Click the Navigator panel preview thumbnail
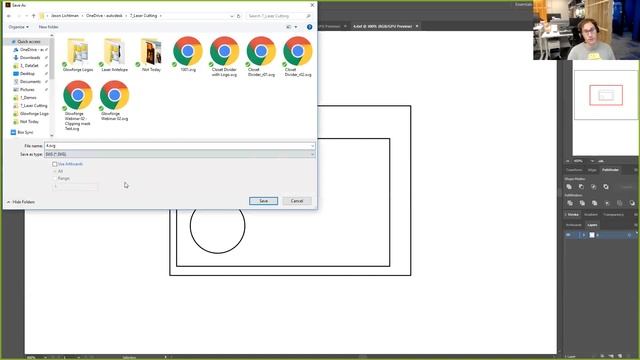 pyautogui.click(x=606, y=95)
